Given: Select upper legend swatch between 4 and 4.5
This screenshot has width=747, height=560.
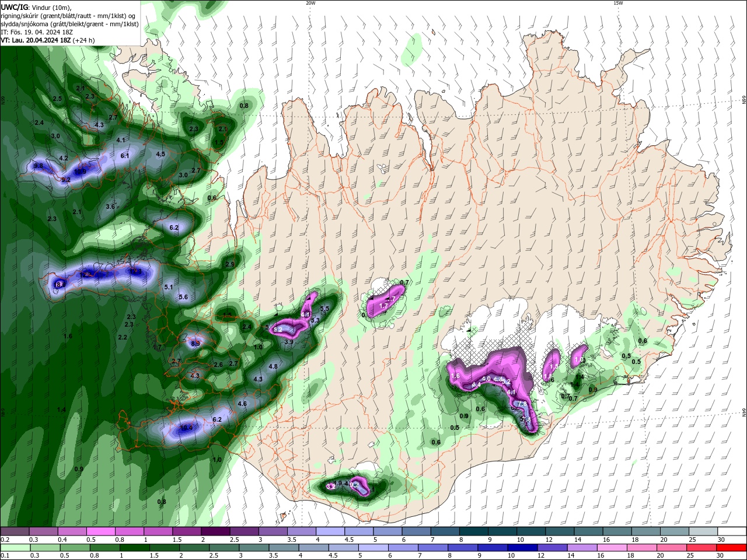Looking at the screenshot, I should [330, 531].
